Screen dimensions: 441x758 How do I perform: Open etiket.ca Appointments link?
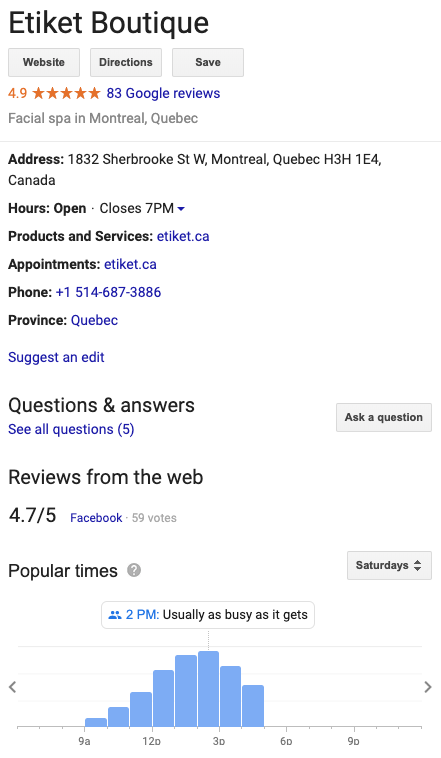coord(130,264)
